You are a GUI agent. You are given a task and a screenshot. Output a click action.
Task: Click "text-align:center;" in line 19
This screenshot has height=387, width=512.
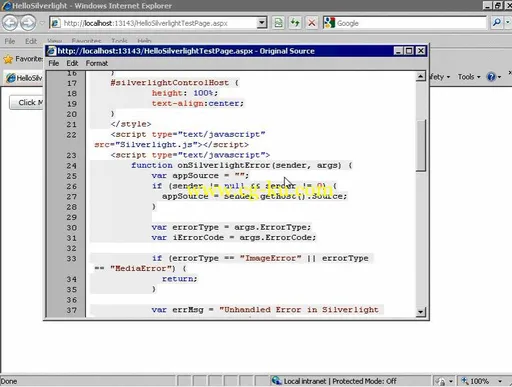(x=198, y=103)
